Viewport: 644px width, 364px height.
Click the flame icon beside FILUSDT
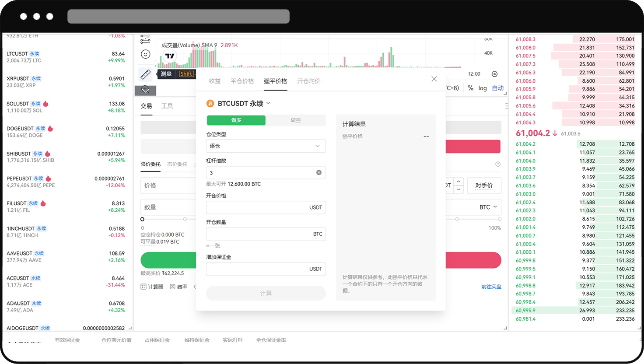[x=43, y=203]
